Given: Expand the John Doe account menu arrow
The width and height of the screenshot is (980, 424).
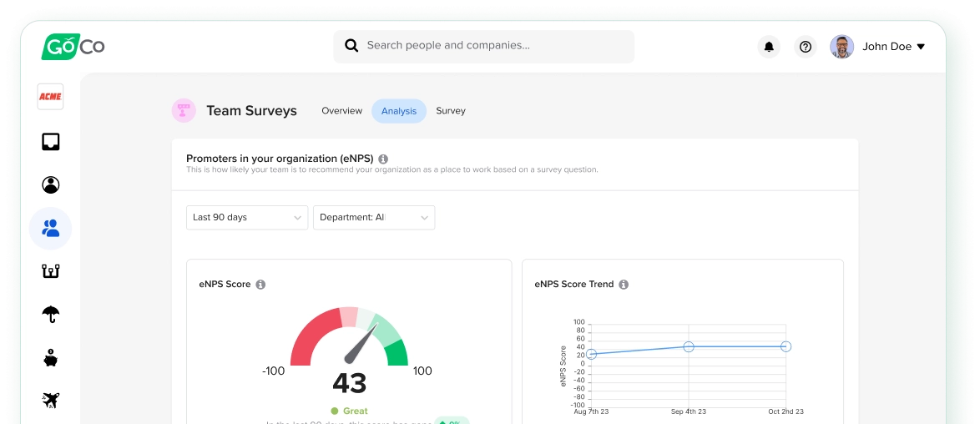Looking at the screenshot, I should click(x=921, y=47).
